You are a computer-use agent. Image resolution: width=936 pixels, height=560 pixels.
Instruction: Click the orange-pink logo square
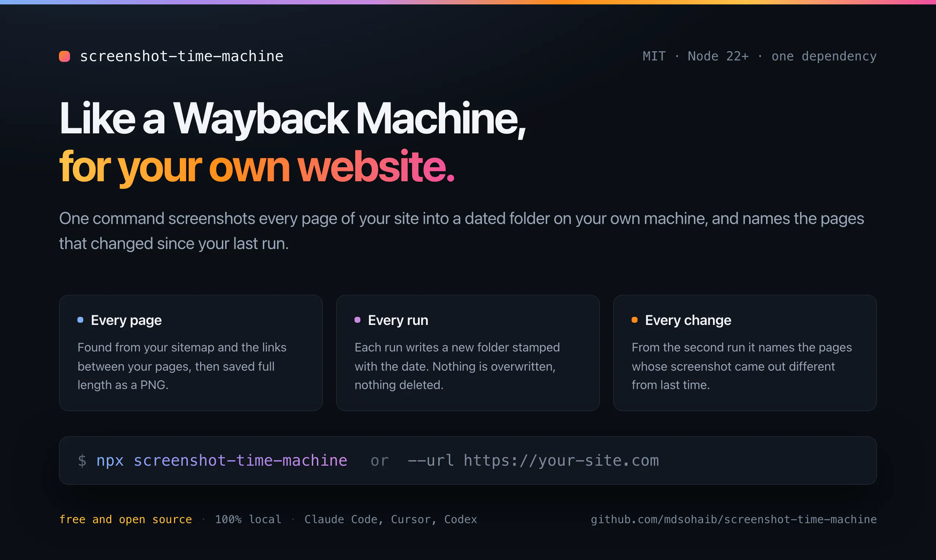click(64, 56)
